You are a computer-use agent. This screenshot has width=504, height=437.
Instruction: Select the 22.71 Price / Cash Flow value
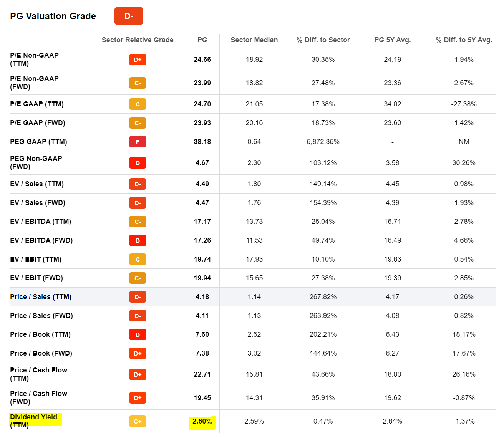[x=202, y=374]
